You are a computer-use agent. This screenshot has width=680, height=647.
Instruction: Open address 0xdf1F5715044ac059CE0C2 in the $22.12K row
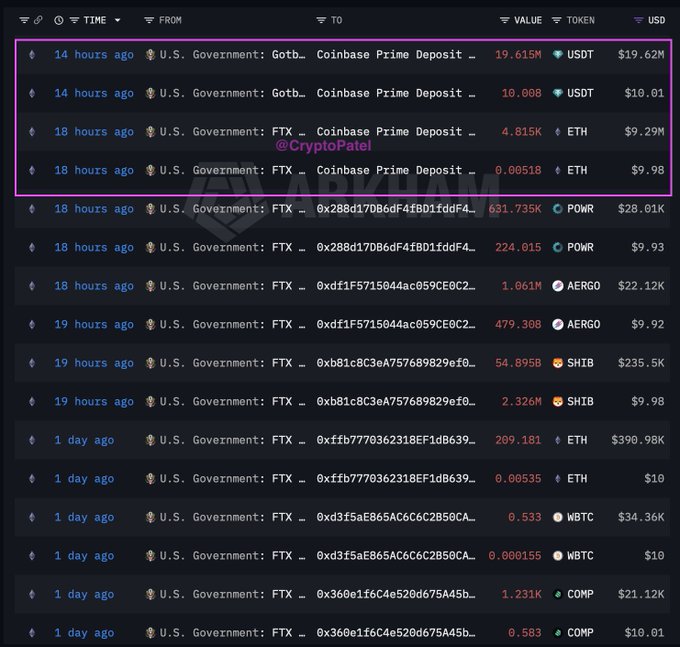pyautogui.click(x=396, y=286)
